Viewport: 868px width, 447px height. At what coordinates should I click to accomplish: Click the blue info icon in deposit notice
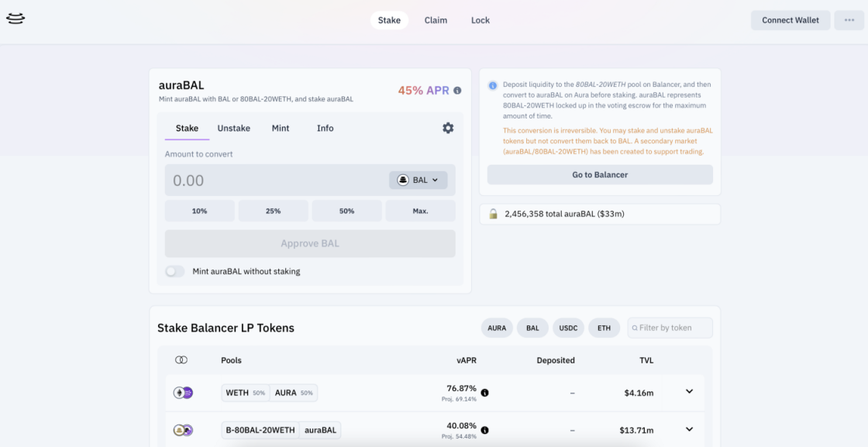tap(493, 85)
